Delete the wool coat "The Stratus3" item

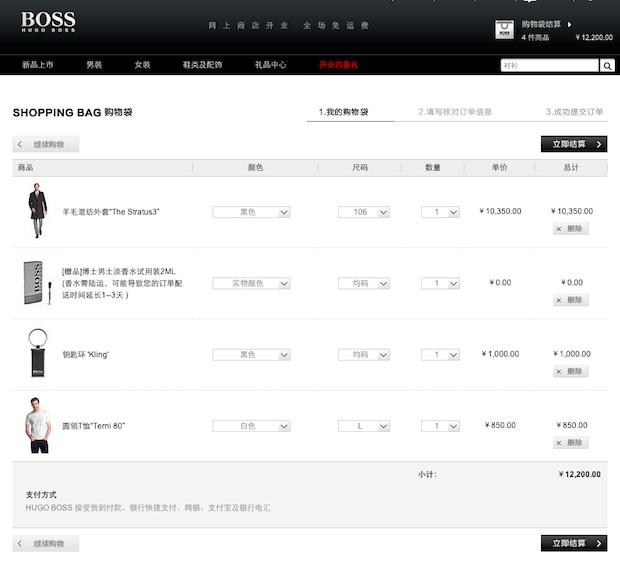point(571,229)
